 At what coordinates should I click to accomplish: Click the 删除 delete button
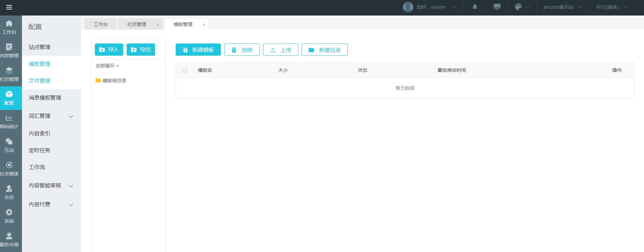coord(242,50)
